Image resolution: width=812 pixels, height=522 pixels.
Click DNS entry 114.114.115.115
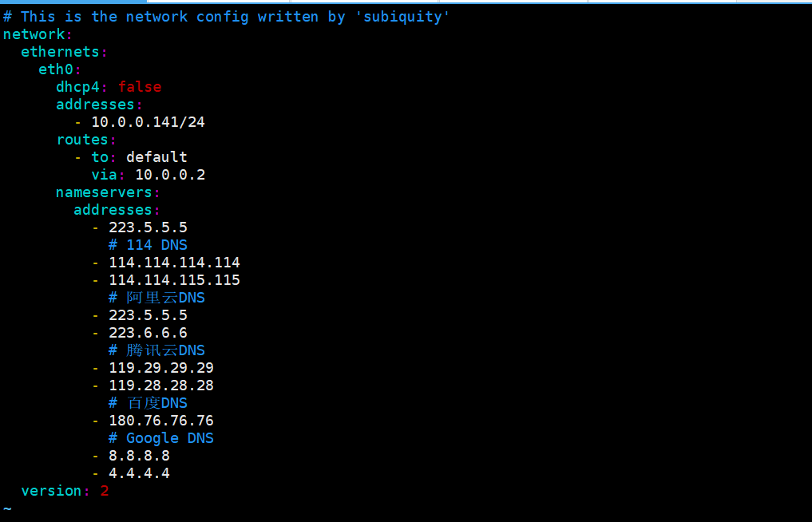(x=174, y=280)
